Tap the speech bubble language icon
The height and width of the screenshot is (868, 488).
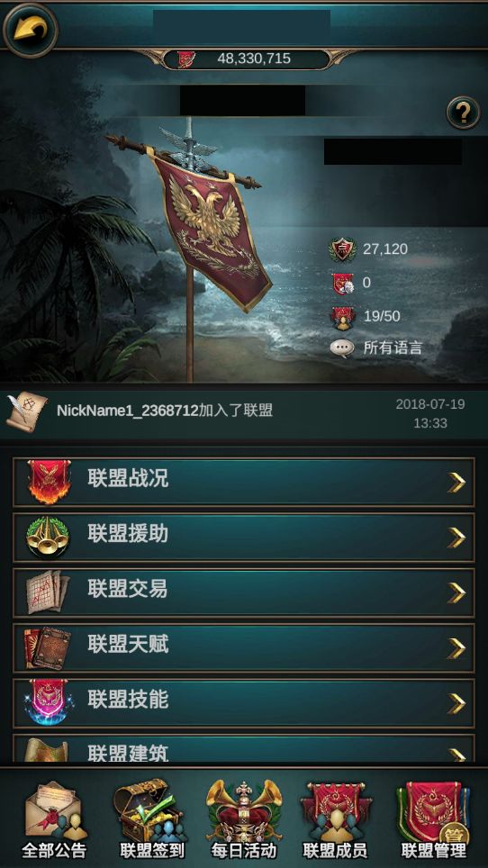[x=342, y=348]
